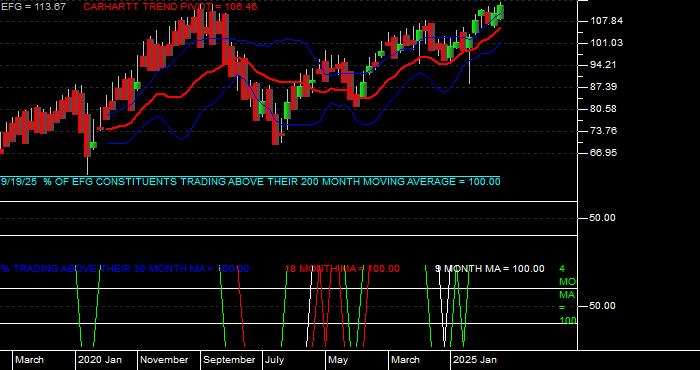Click the EFG = 113.67 label
Screen dimensions: 700x370
click(33, 7)
